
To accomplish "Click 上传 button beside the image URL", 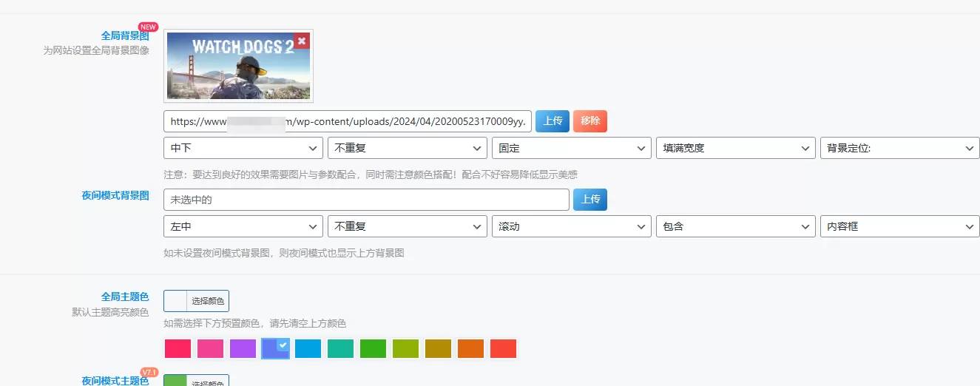I will [x=552, y=121].
